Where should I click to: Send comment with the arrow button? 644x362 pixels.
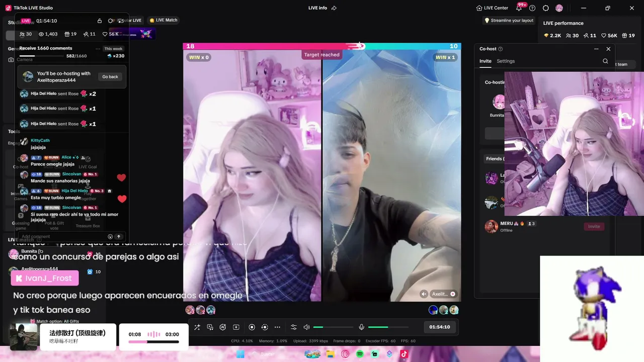coord(119,236)
